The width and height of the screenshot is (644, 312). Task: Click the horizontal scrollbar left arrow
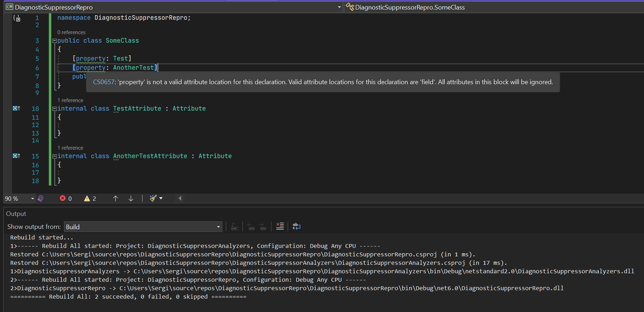click(180, 198)
